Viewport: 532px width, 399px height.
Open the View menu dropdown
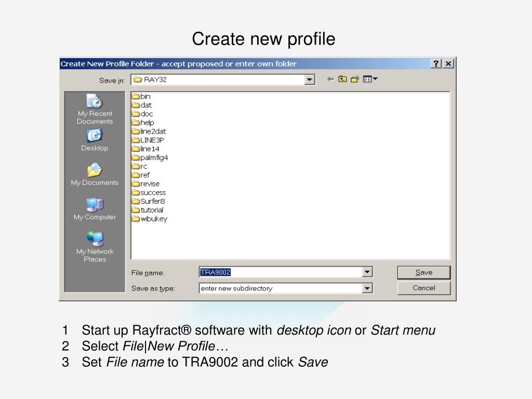pos(370,79)
